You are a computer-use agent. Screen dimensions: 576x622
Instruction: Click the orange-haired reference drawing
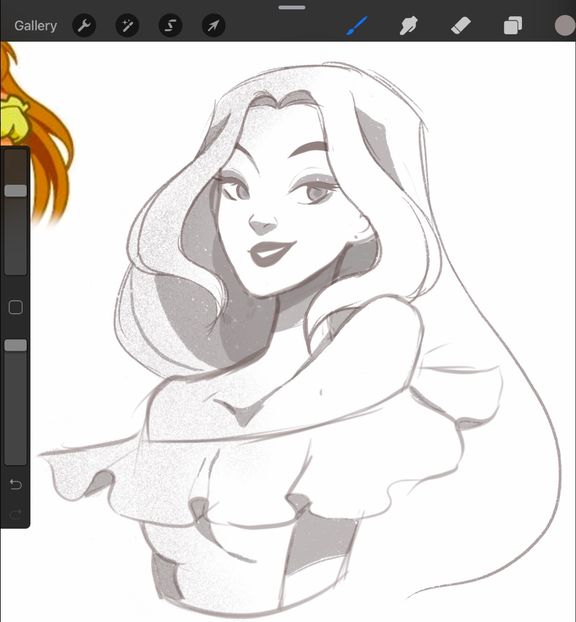coord(34,131)
